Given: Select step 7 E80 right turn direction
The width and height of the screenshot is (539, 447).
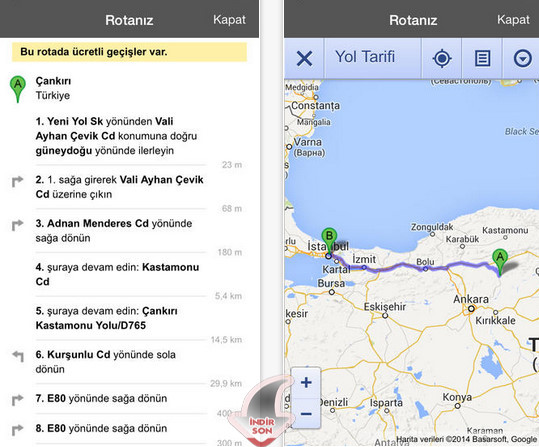Looking at the screenshot, I should click(101, 399).
